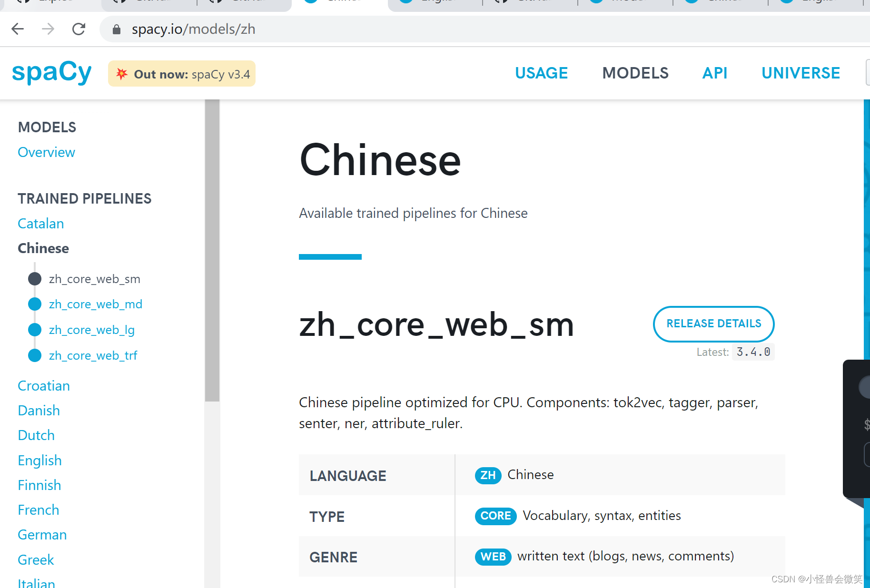Click the blue bullet beside zh_core_web_lg

pos(35,330)
